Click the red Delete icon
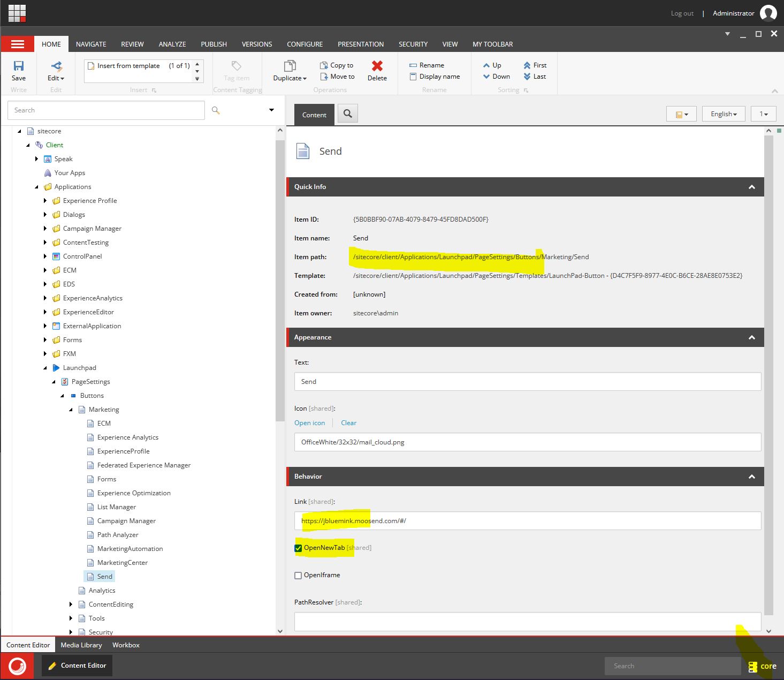Viewport: 784px width, 680px height. [377, 66]
